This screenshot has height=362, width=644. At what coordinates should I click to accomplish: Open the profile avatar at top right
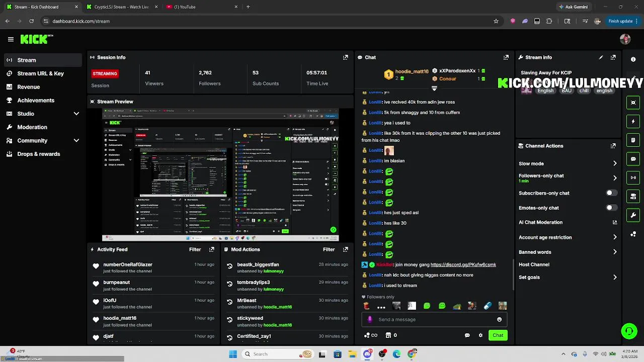[x=625, y=39]
